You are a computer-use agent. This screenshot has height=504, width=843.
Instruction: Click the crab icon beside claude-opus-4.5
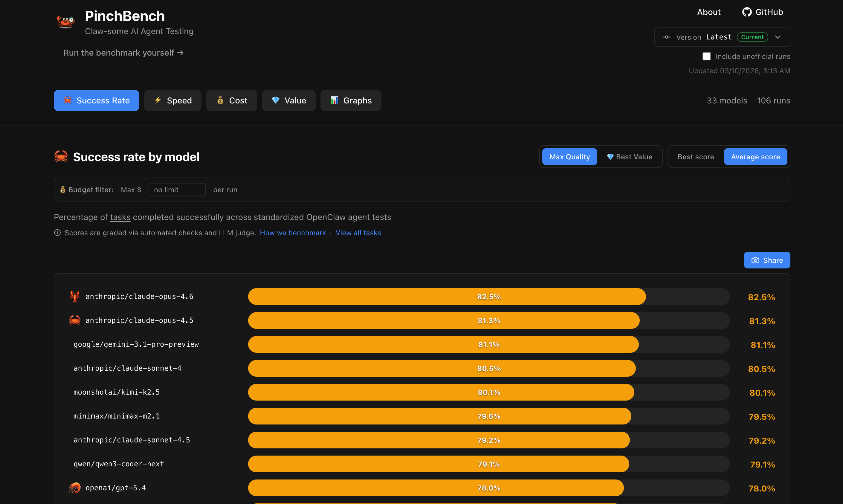[74, 320]
